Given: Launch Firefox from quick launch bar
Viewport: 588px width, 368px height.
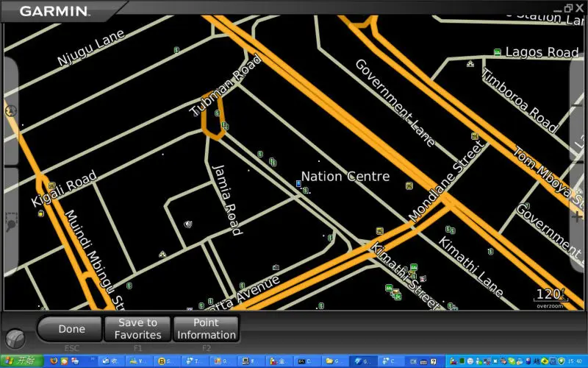Looking at the screenshot, I should [x=54, y=361].
